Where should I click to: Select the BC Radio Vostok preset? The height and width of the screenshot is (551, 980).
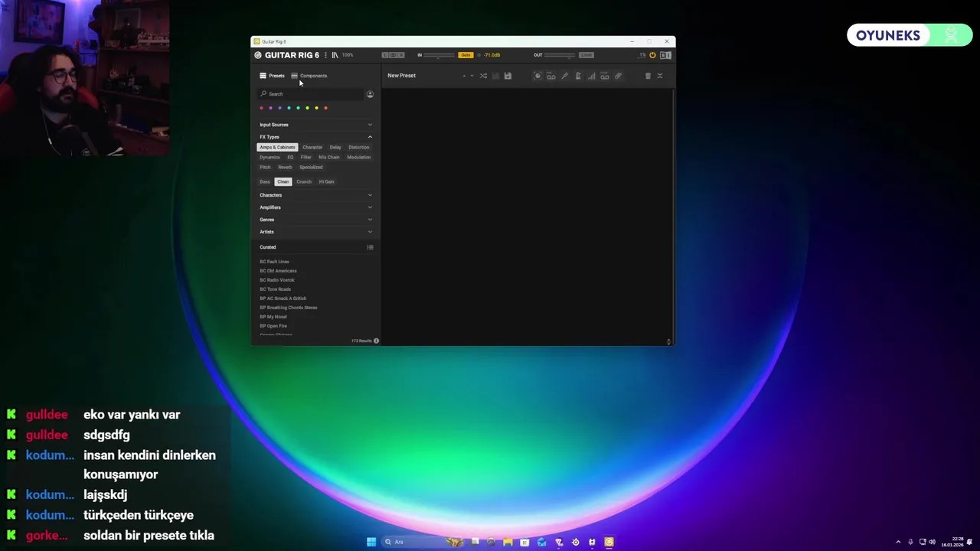pos(277,280)
